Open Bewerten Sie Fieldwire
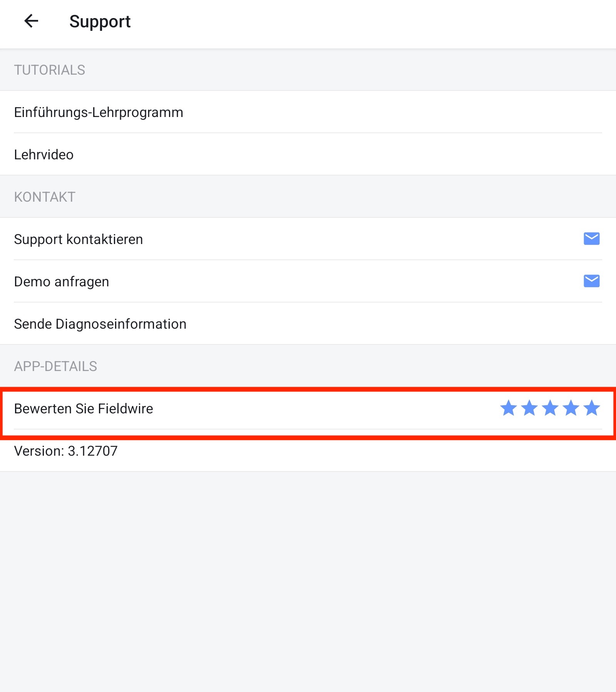616x692 pixels. pyautogui.click(x=308, y=408)
